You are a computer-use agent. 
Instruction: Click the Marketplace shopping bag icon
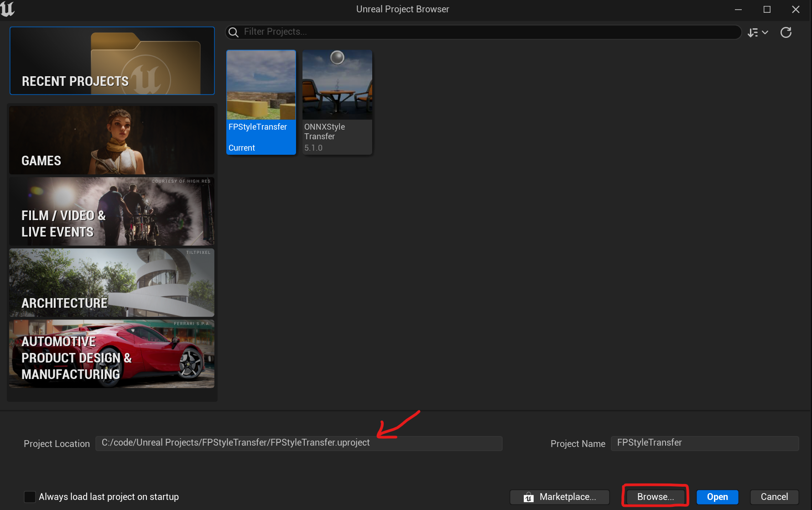tap(529, 497)
